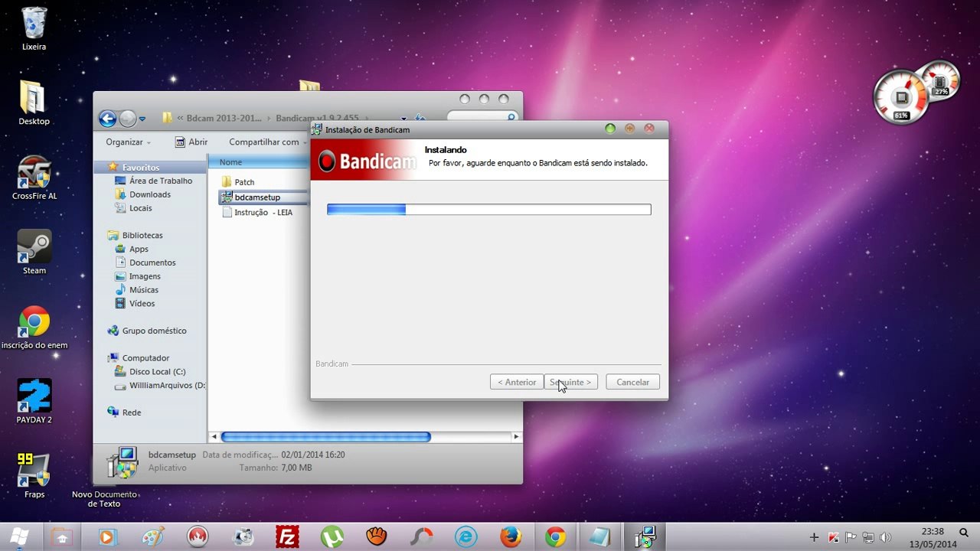Select 'Grupo doméstico' in the sidebar
This screenshot has height=551, width=980.
click(154, 331)
